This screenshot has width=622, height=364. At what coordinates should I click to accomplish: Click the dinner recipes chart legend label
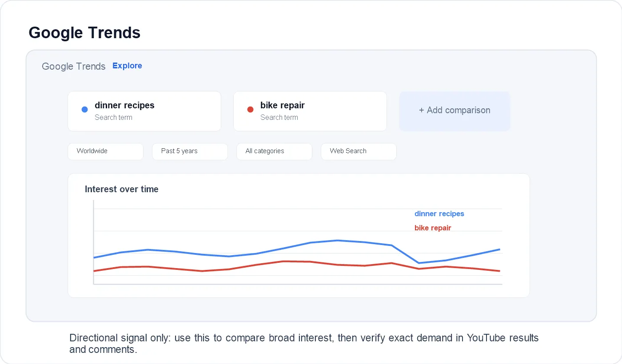point(439,214)
